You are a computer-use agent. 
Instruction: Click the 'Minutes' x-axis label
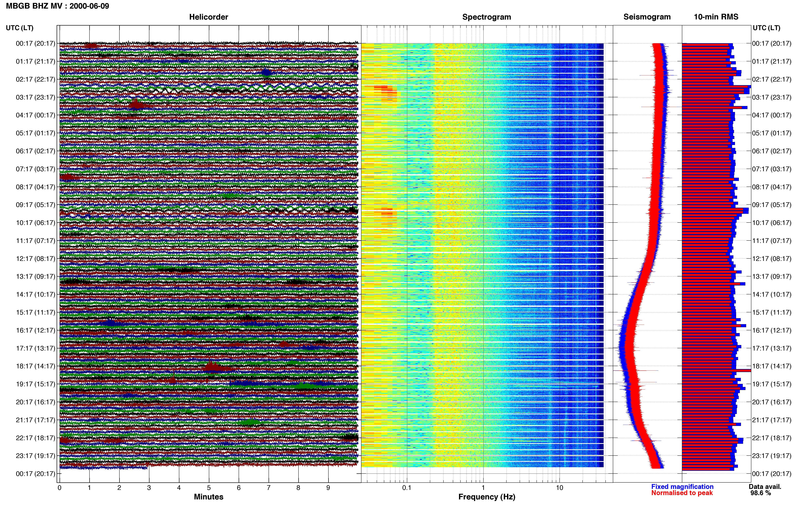(x=209, y=497)
